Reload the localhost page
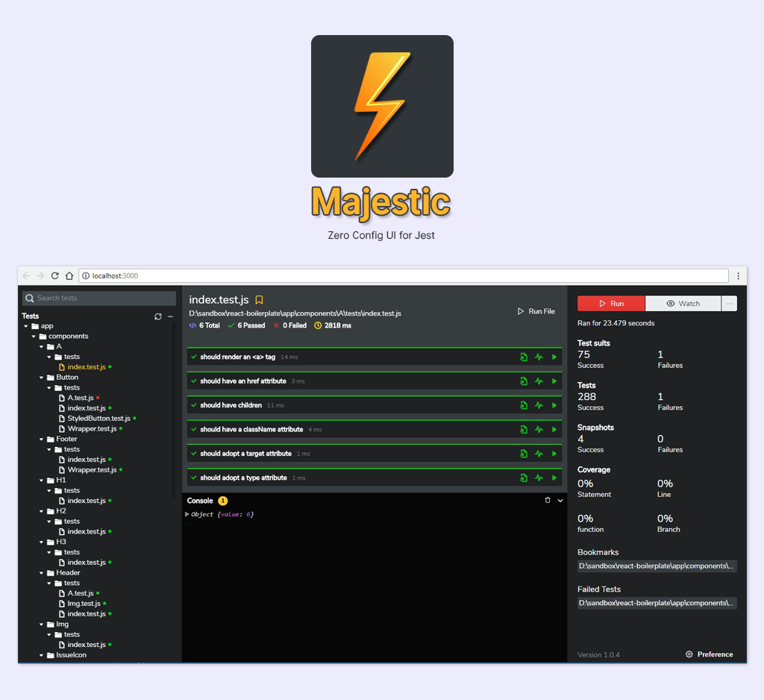The width and height of the screenshot is (764, 700). 55,276
